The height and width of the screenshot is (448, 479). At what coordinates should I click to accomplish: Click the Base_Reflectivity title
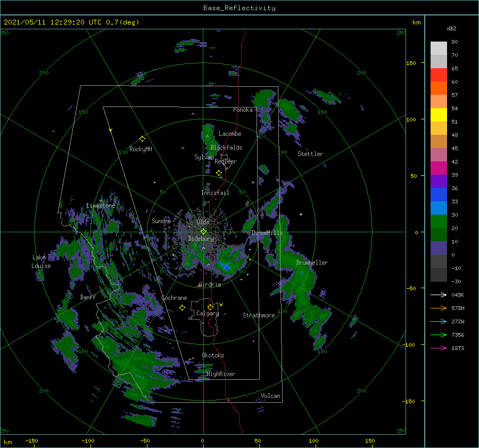click(x=240, y=8)
